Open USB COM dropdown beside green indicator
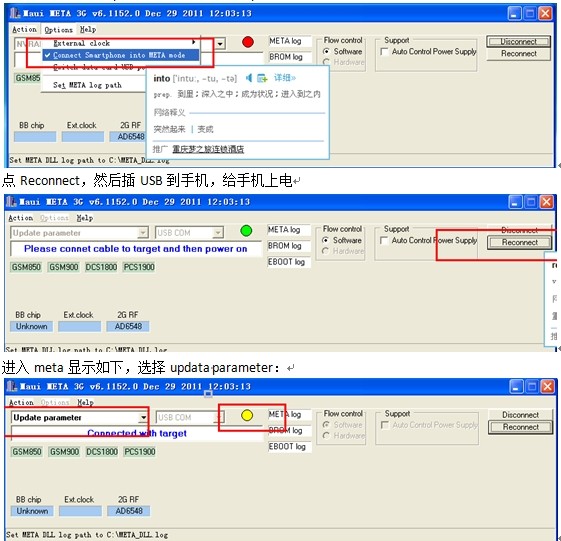 [218, 233]
